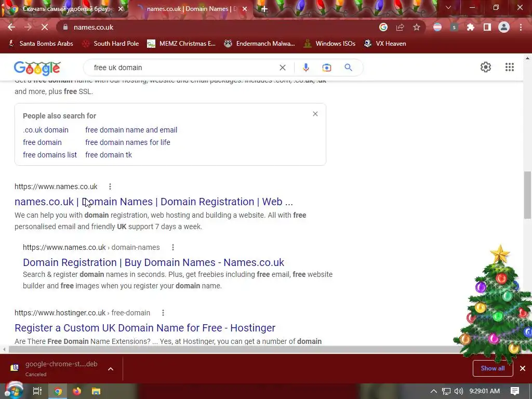Open Google quick settings gear

tap(486, 67)
